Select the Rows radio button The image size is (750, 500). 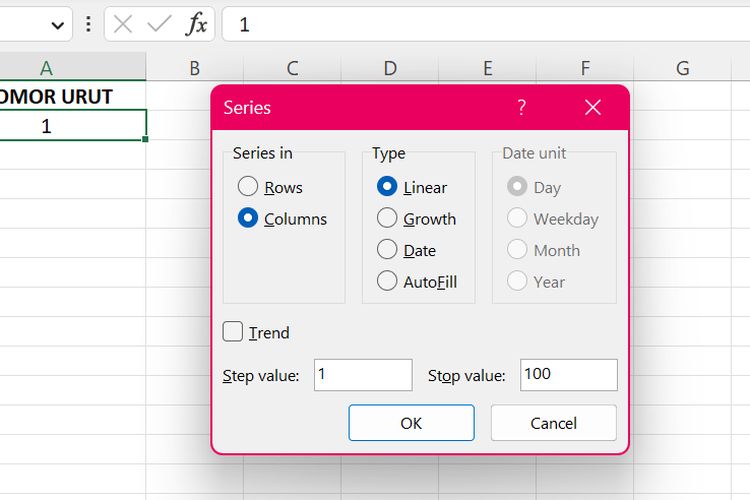point(248,186)
